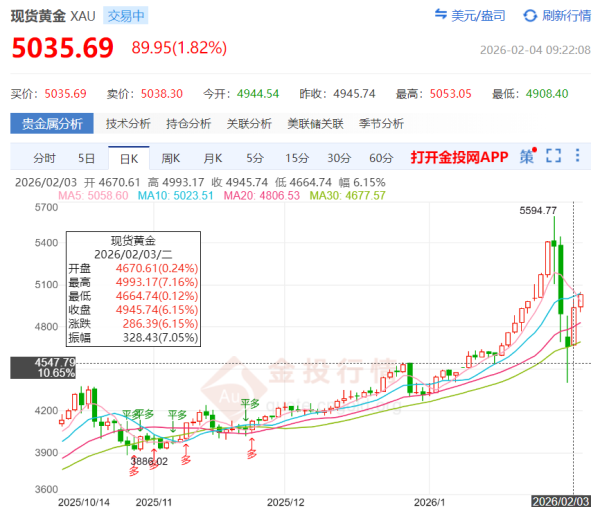Click the MA10: 5023.51 indicator label

pos(175,196)
